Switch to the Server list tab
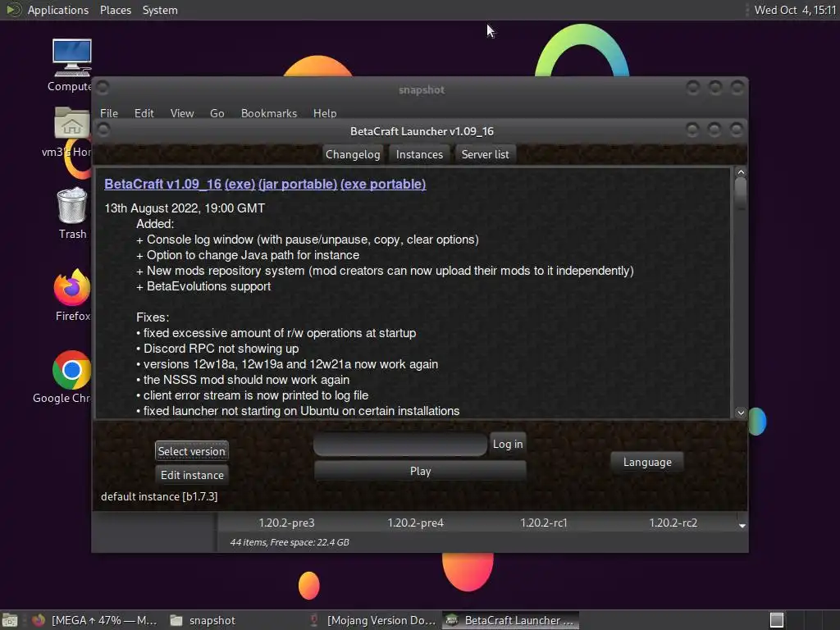 486,154
